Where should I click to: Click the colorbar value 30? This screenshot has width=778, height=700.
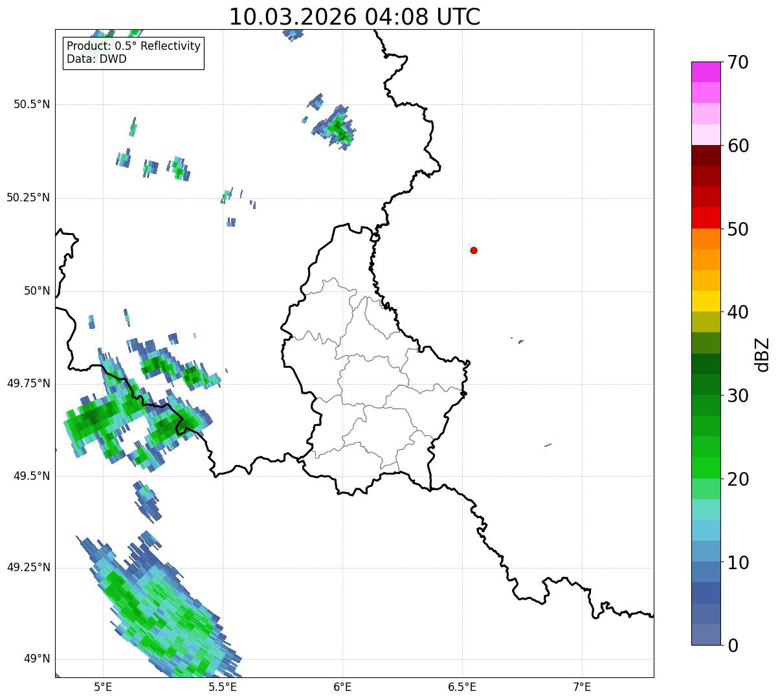(738, 396)
